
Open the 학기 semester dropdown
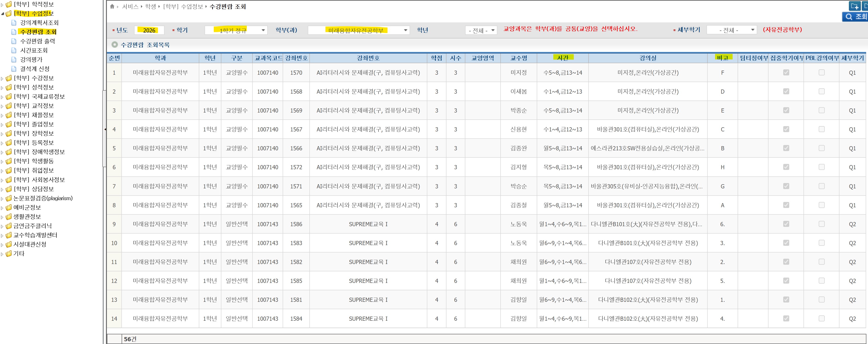point(236,30)
